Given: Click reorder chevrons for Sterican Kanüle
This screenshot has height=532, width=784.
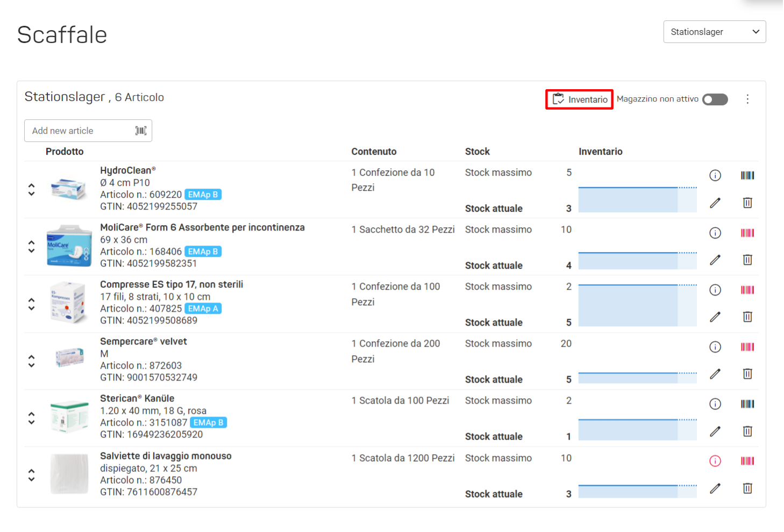Looking at the screenshot, I should tap(31, 418).
